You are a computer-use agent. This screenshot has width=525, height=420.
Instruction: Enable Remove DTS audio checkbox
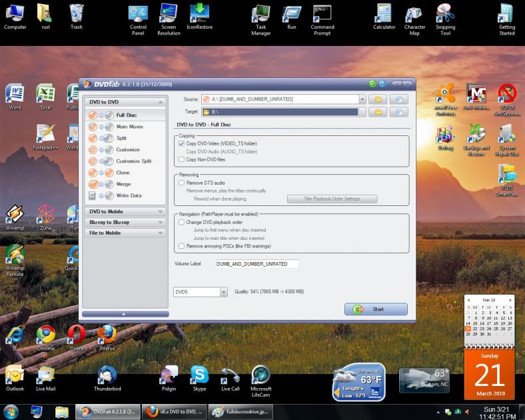(181, 182)
